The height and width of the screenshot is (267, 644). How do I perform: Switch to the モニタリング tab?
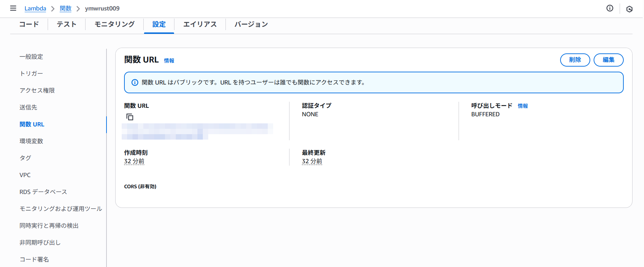(115, 24)
